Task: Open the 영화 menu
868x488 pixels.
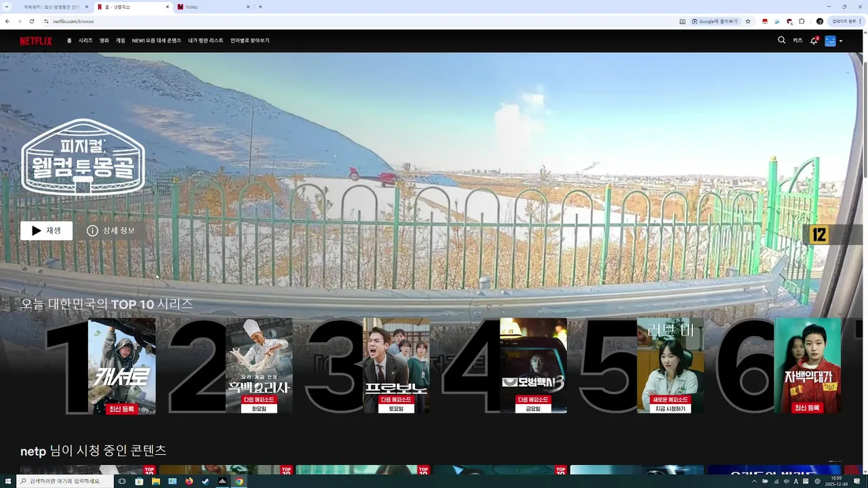Action: [x=104, y=41]
